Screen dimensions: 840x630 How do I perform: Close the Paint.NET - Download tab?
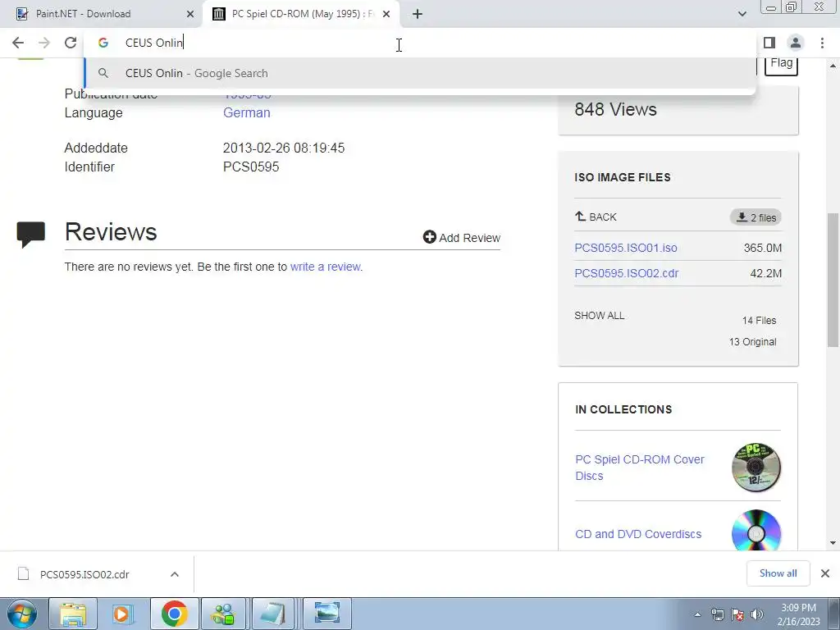[190, 14]
